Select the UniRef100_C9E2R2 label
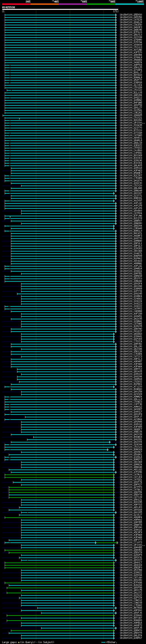This screenshot has width=146, height=644. [131, 113]
